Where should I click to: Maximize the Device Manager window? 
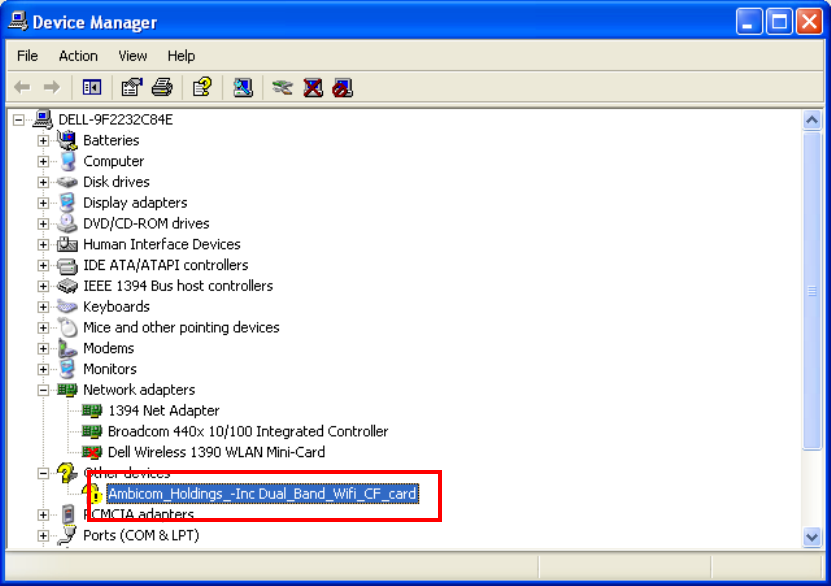click(x=779, y=22)
